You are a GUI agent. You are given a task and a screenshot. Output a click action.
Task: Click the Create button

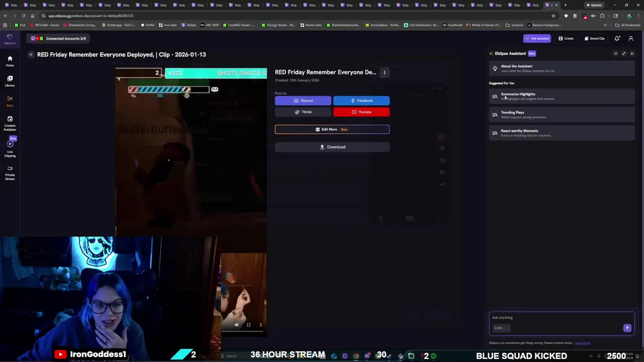[566, 38]
